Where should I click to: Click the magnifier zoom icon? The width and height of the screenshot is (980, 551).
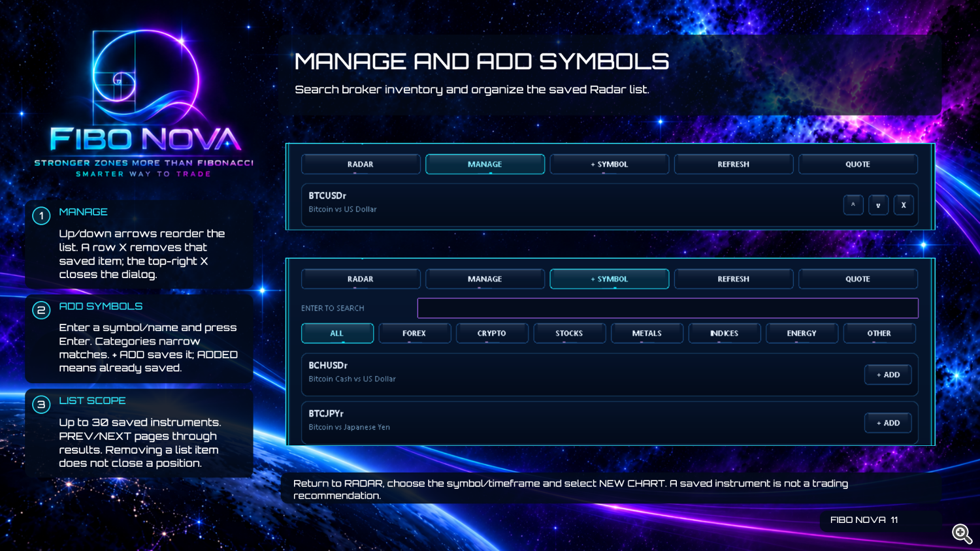(x=962, y=533)
